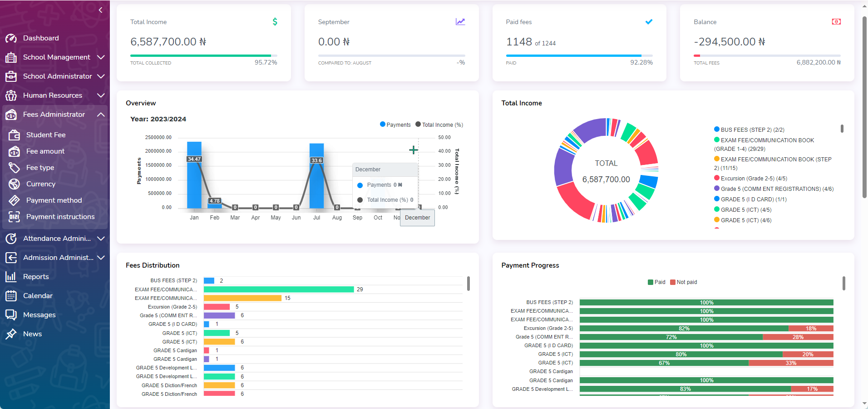Click the Currency icon in sidebar
Viewport: 868px width, 409px height.
[14, 184]
